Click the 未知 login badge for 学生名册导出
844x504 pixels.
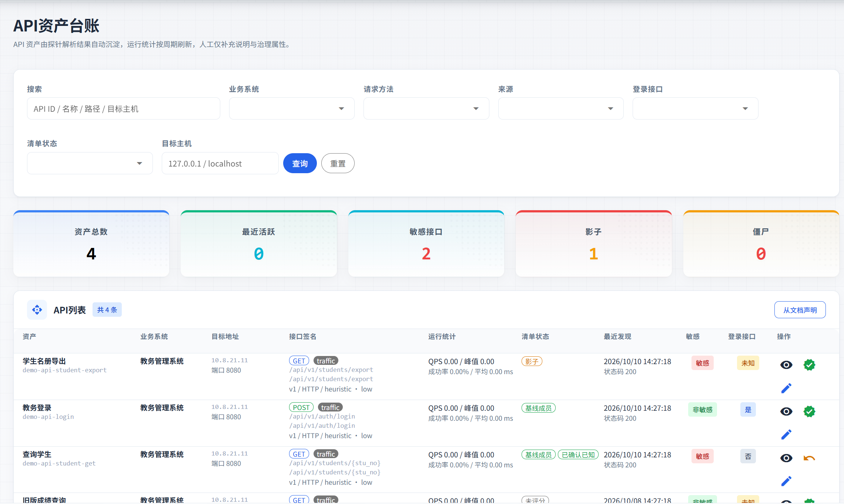coord(748,363)
